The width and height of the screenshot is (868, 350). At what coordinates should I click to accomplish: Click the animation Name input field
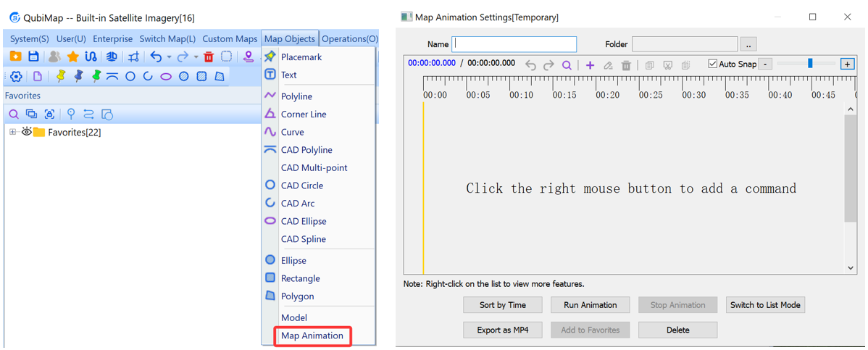(514, 44)
